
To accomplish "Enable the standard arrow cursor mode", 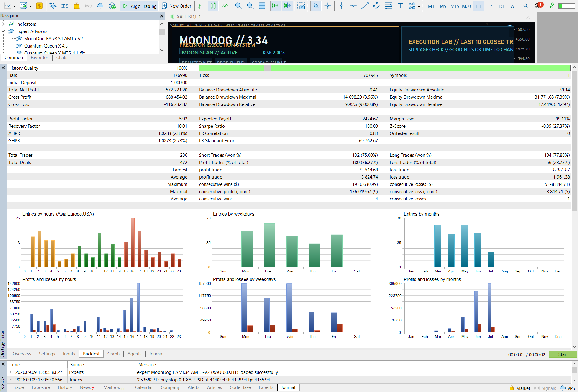I will pos(316,6).
